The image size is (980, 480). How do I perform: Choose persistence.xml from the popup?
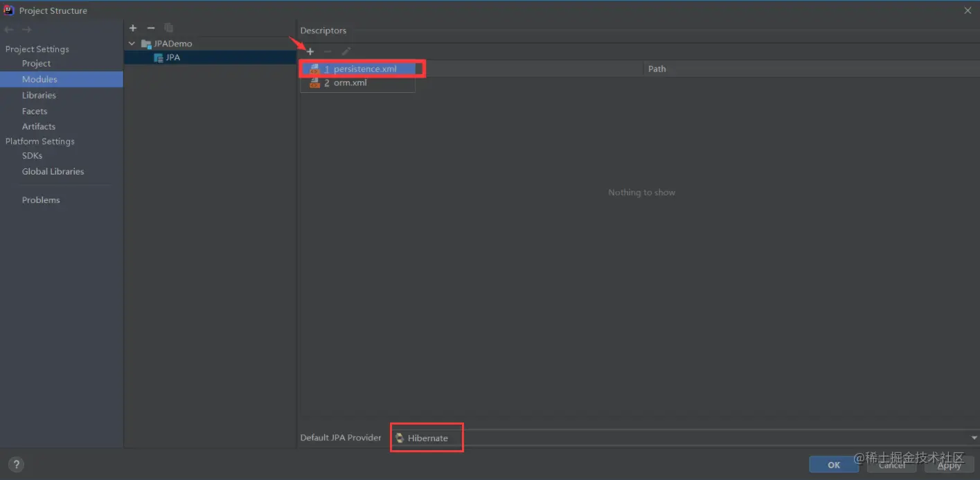[x=357, y=69]
